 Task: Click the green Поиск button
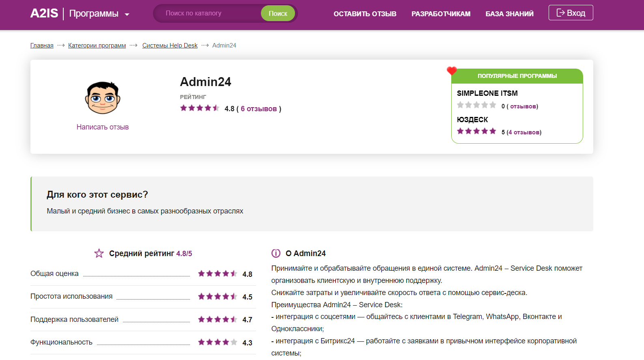(x=278, y=13)
